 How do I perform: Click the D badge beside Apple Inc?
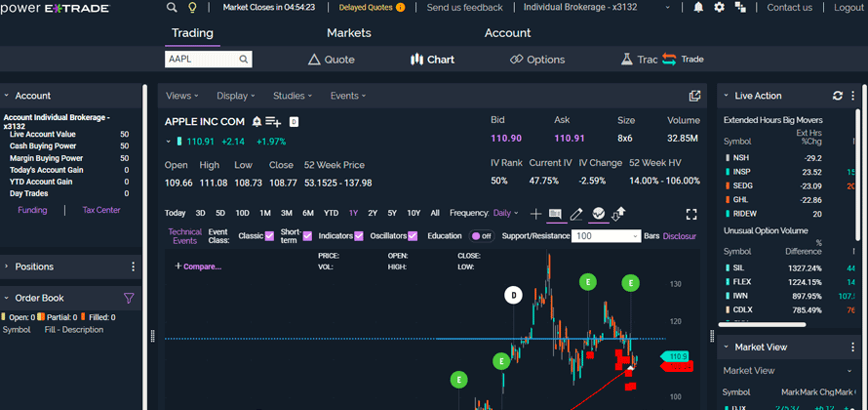(294, 121)
